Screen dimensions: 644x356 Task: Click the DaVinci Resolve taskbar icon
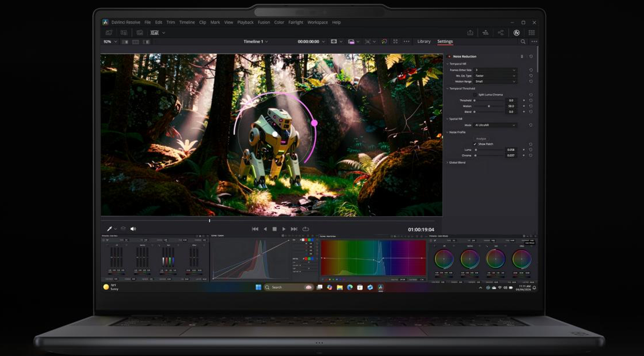click(x=380, y=287)
